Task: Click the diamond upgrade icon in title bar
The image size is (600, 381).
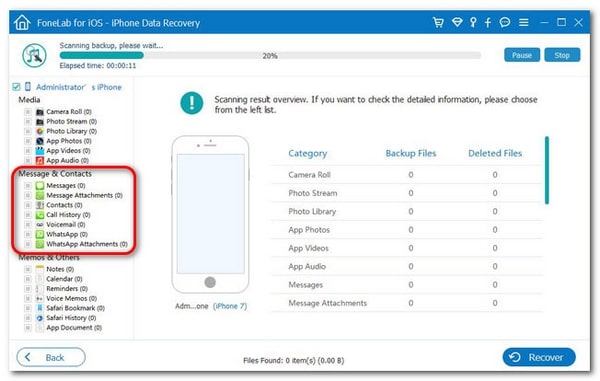Action: pos(457,22)
